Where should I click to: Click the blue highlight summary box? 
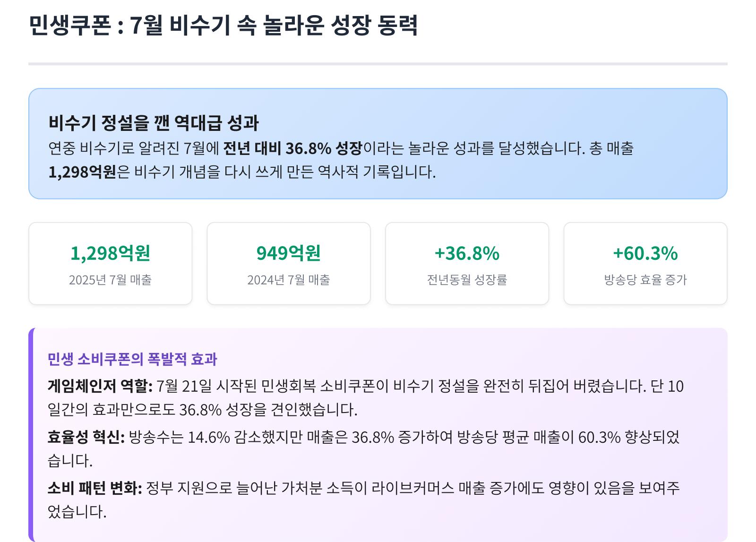pyautogui.click(x=378, y=144)
